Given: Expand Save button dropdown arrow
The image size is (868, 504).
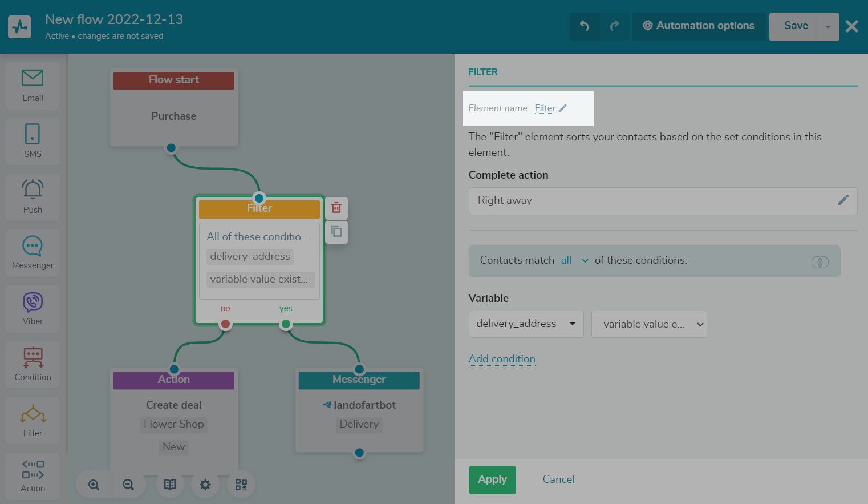Looking at the screenshot, I should tap(828, 27).
